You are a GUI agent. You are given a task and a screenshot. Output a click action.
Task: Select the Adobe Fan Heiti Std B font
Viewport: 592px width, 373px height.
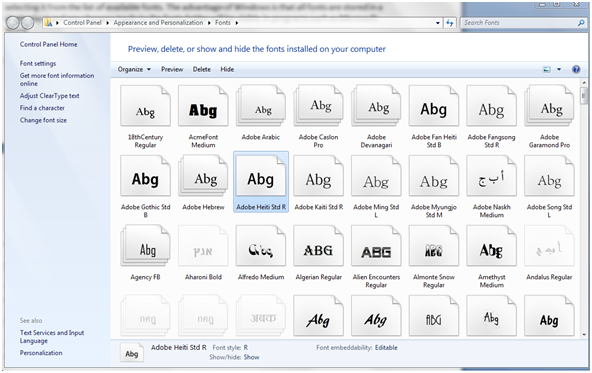pyautogui.click(x=434, y=106)
